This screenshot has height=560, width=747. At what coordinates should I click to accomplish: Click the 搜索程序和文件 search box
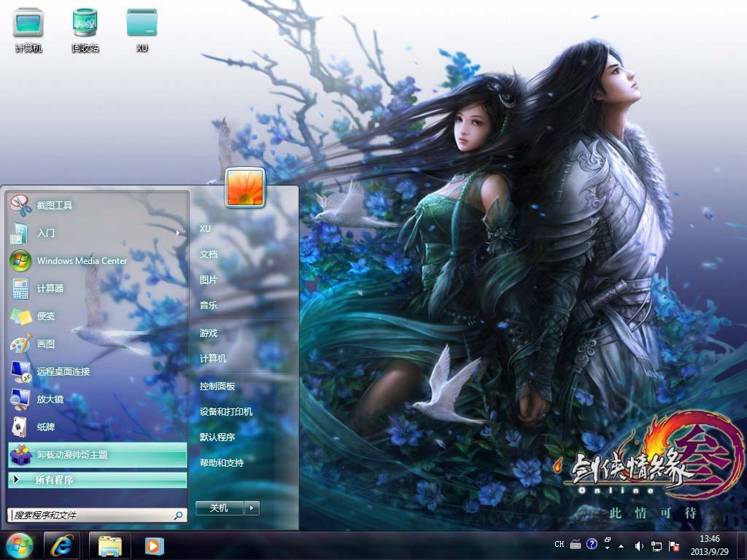90,516
